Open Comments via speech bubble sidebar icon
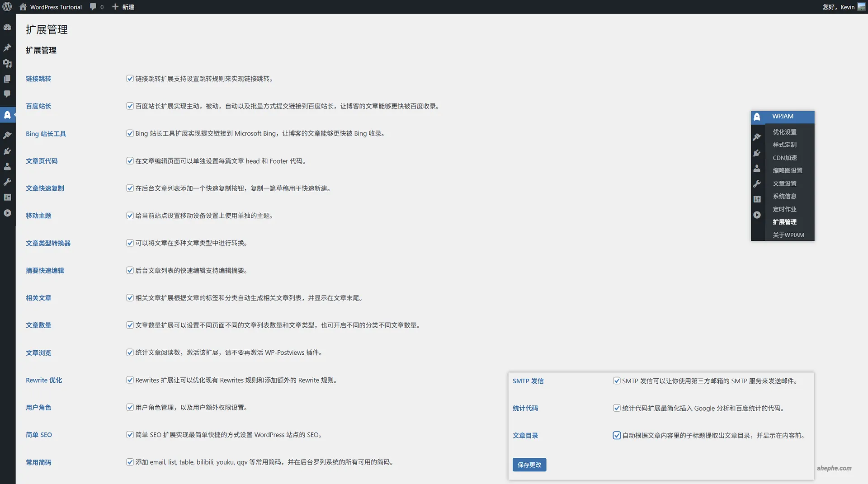Image resolution: width=868 pixels, height=484 pixels. (7, 94)
